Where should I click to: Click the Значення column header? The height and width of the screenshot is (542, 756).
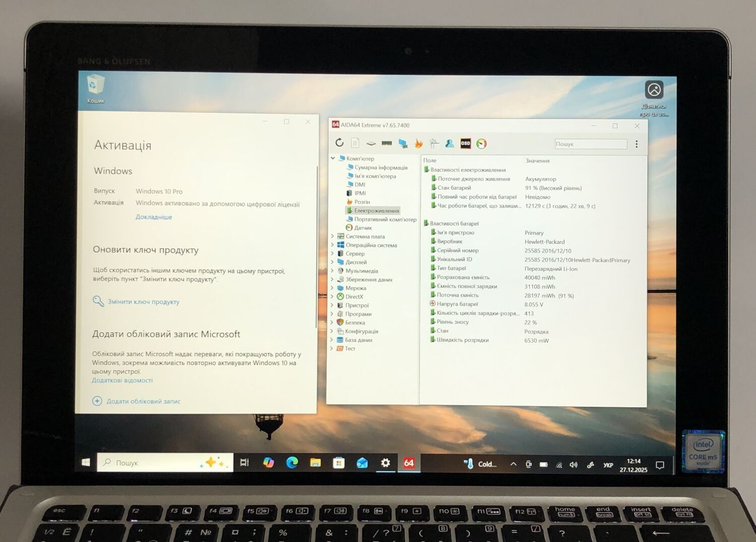pyautogui.click(x=537, y=161)
